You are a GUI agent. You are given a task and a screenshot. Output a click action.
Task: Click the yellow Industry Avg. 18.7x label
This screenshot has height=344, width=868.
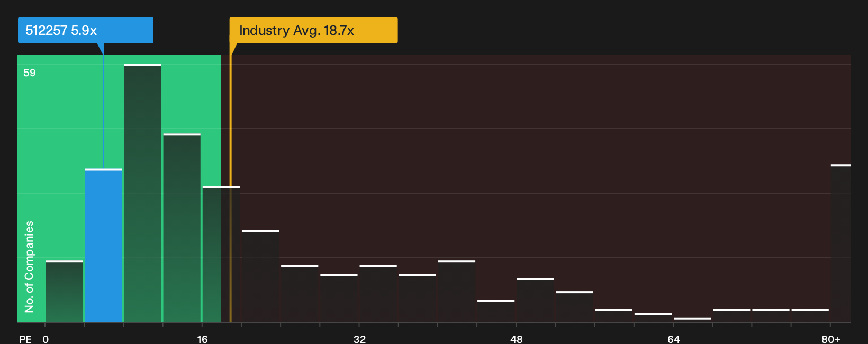(x=313, y=30)
